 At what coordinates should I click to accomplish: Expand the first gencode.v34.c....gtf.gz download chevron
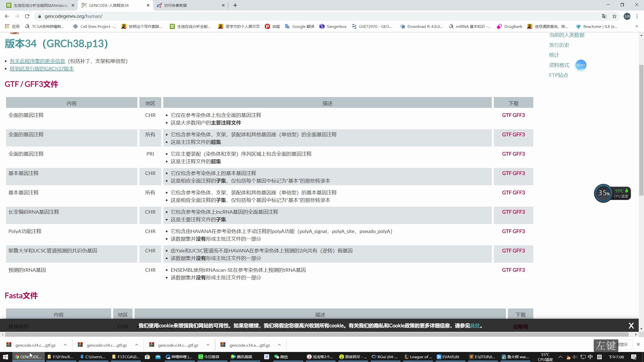65,345
